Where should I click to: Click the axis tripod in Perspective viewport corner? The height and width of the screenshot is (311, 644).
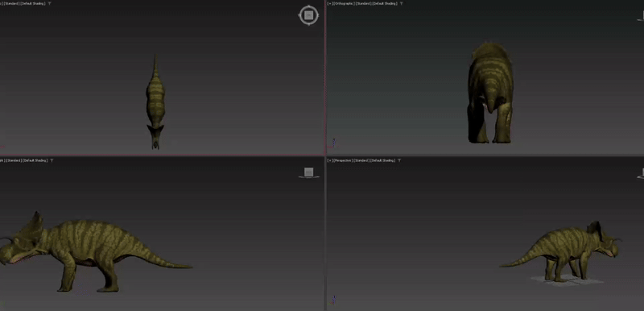[333, 300]
